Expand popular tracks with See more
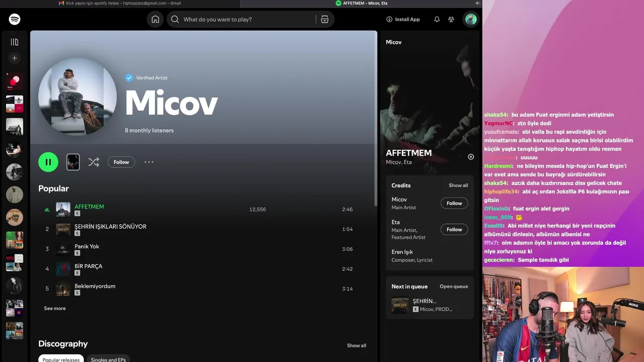This screenshot has height=362, width=644. (x=54, y=308)
